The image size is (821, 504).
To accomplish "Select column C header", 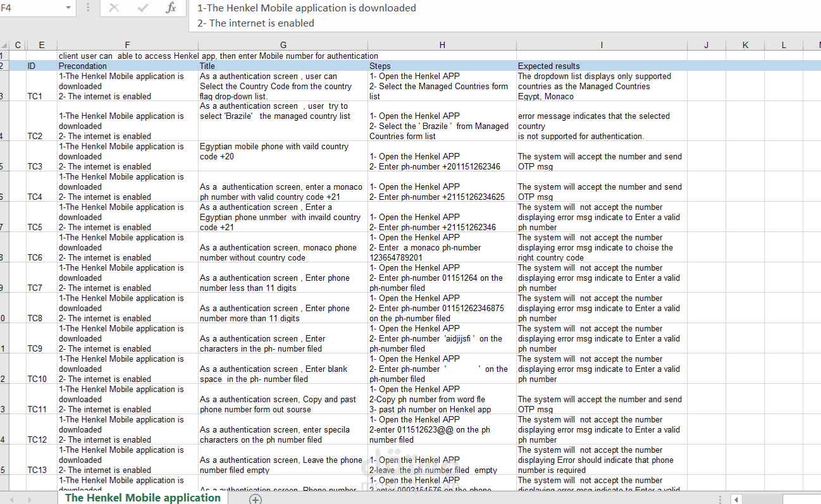I will coord(18,45).
